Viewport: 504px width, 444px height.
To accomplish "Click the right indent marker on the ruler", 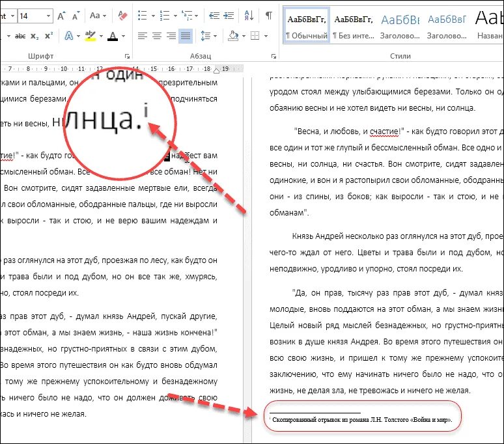I will [216, 71].
